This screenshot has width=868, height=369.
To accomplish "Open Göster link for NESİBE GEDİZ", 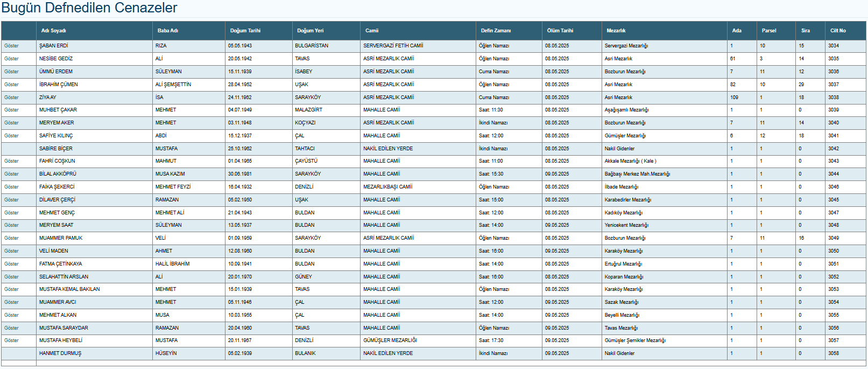I will coord(11,59).
